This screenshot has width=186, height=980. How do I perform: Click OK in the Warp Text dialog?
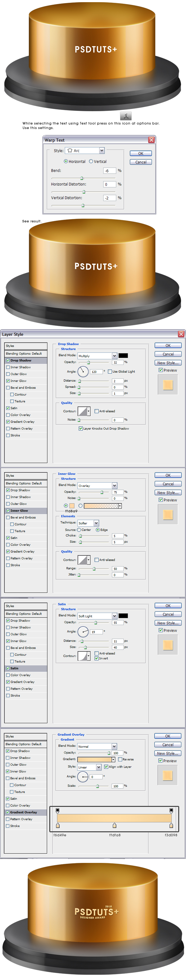click(x=141, y=153)
